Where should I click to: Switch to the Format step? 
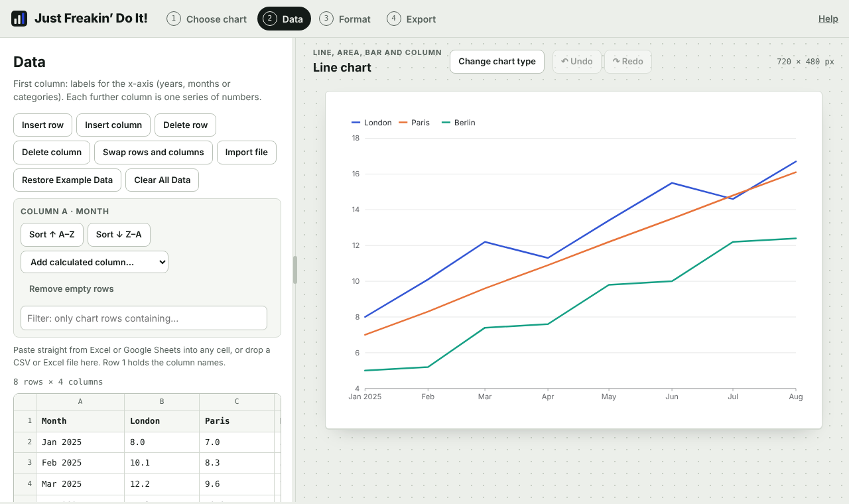click(345, 19)
